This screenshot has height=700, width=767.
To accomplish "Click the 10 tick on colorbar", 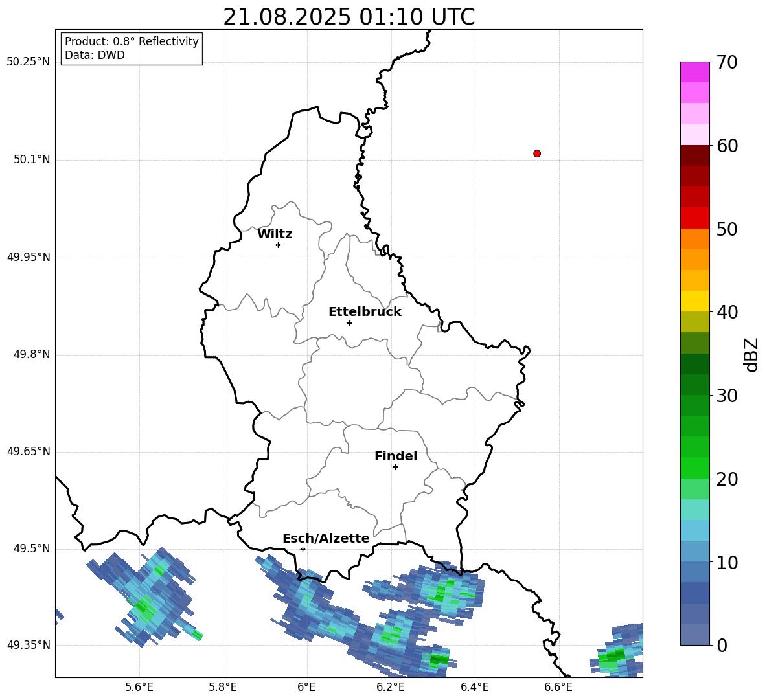I will click(727, 563).
